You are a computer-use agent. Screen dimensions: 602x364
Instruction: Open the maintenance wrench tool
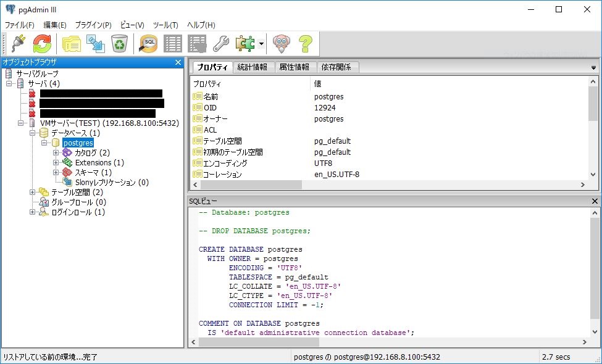coord(222,43)
